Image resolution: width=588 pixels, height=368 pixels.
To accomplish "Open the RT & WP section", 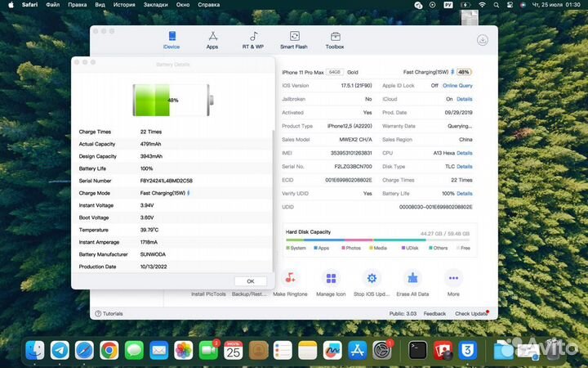I will (x=253, y=40).
